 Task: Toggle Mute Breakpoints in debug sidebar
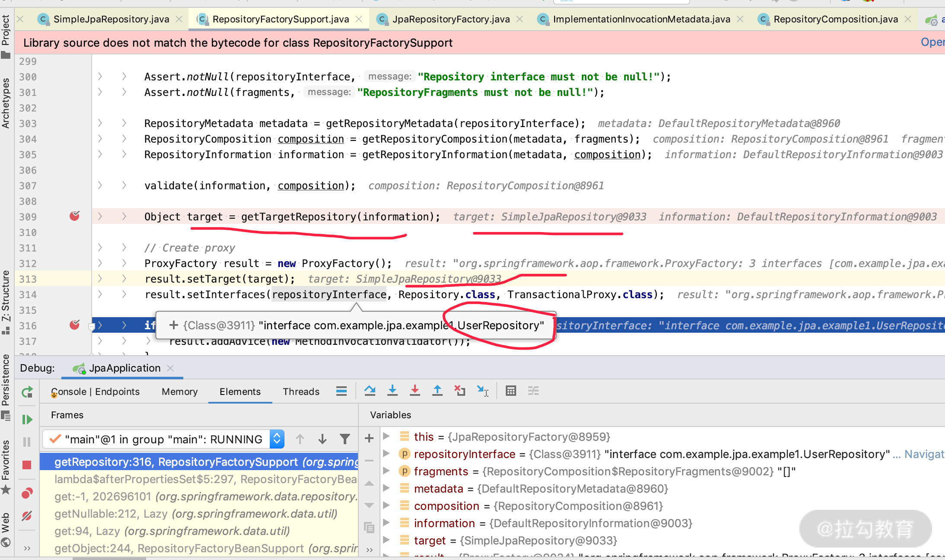pyautogui.click(x=27, y=515)
